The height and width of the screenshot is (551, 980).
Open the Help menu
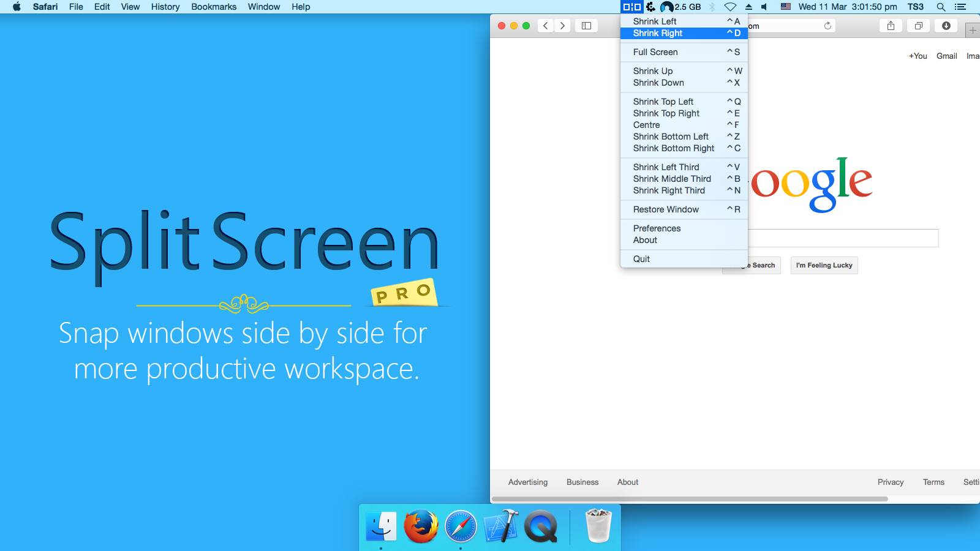point(301,7)
